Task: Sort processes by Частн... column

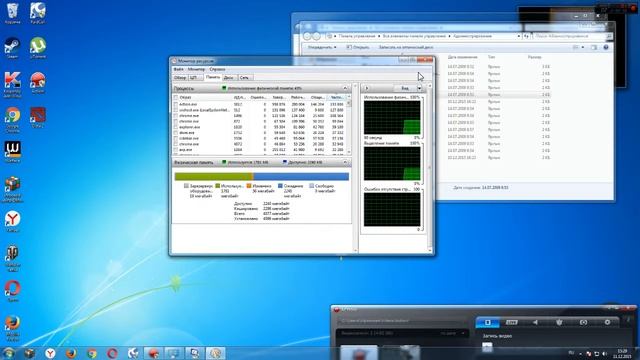Action: pos(337,98)
